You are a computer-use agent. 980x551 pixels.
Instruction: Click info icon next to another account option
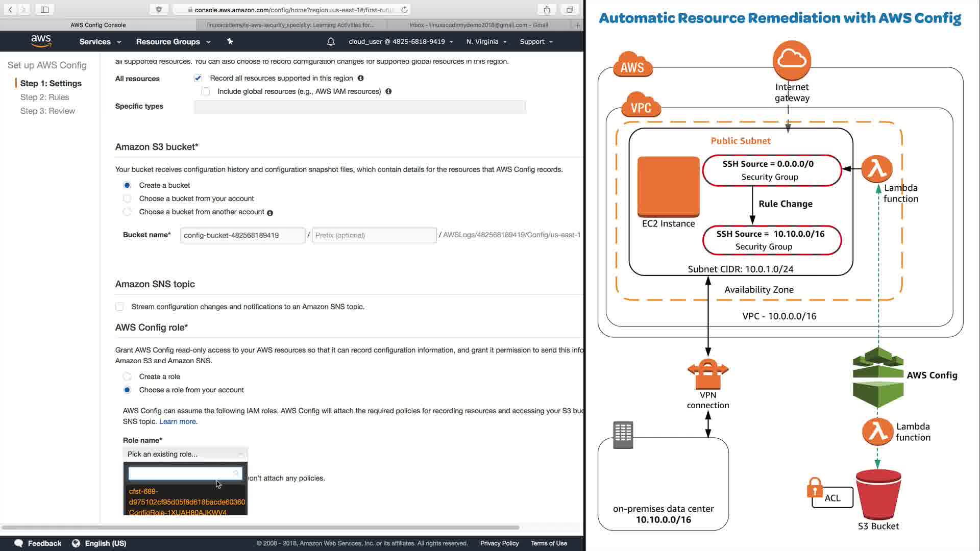tap(270, 213)
